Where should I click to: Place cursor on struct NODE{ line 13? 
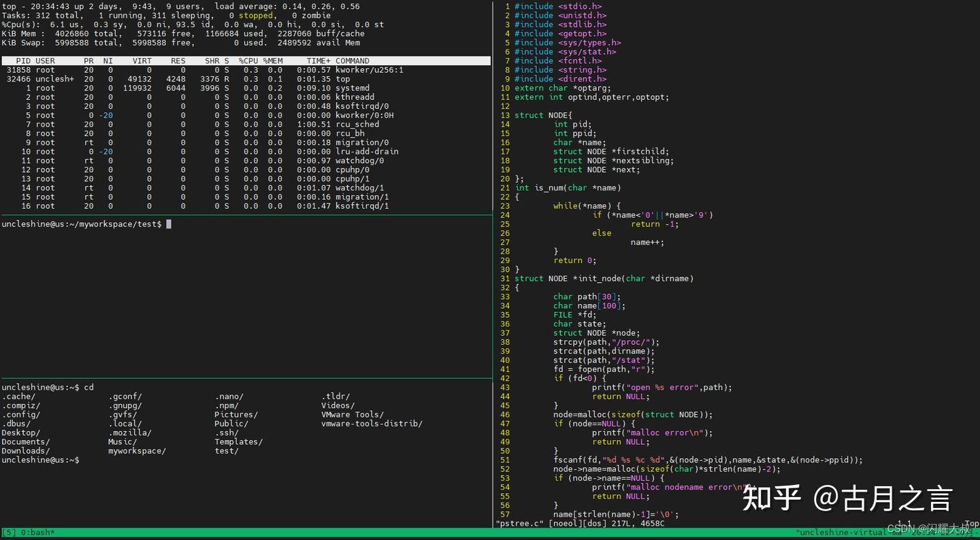click(543, 115)
